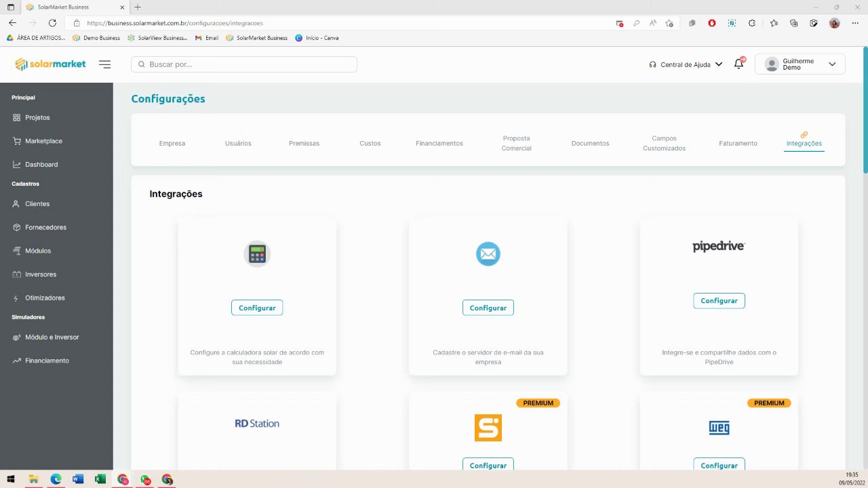Image resolution: width=868 pixels, height=488 pixels.
Task: Click the Buscar por search field
Action: point(244,64)
